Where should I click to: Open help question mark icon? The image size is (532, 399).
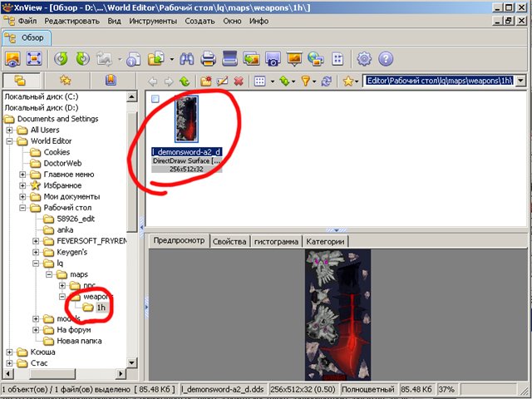click(x=386, y=59)
